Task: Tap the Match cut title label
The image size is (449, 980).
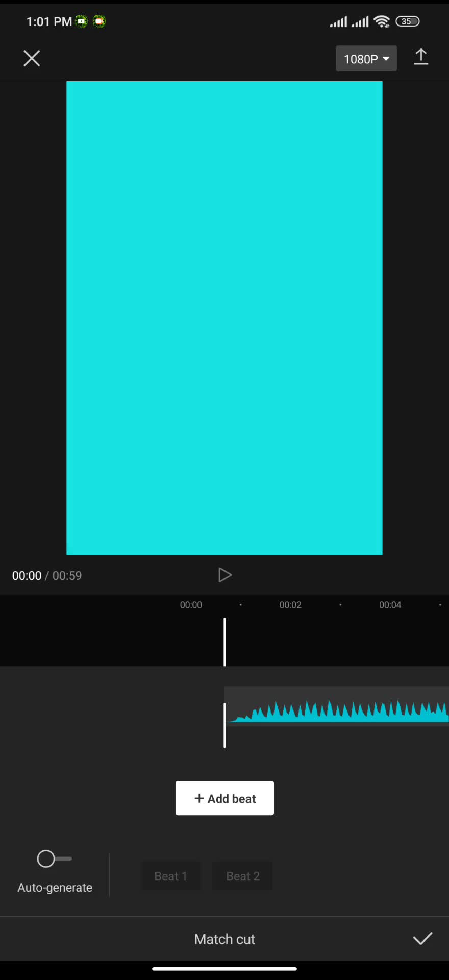Action: 224,939
